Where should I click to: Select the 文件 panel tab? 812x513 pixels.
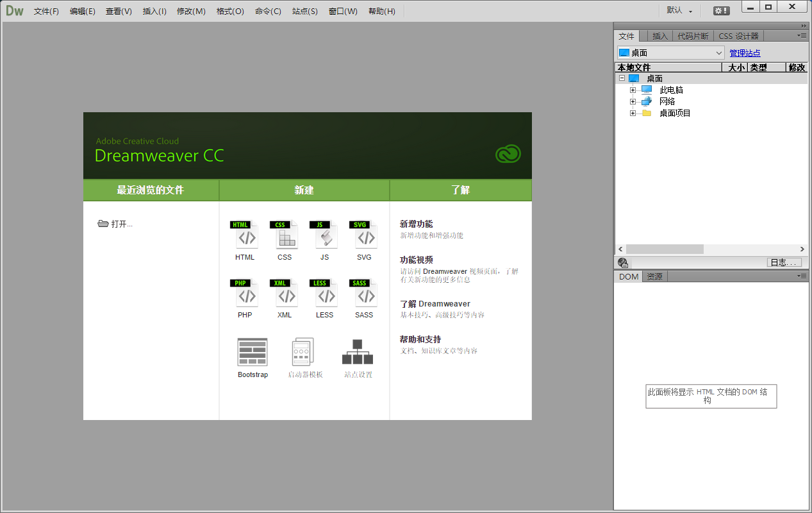626,36
